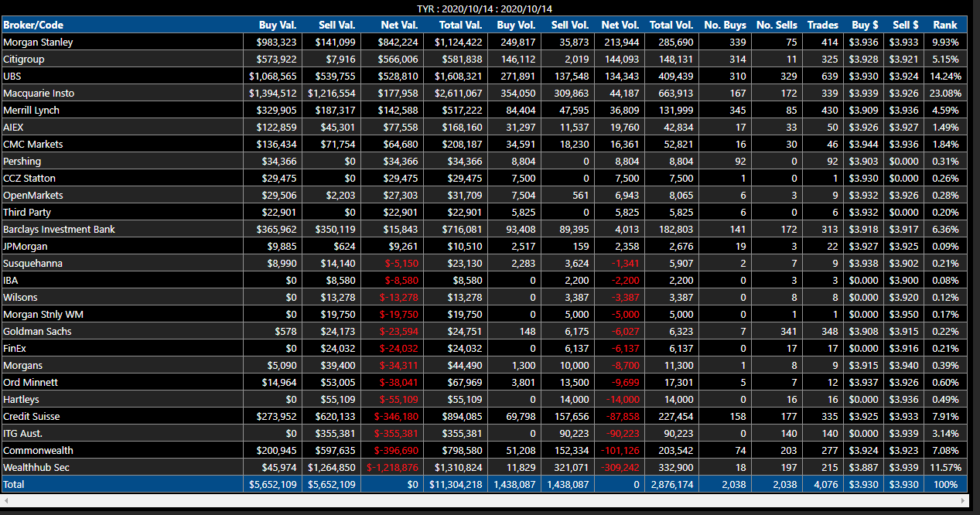This screenshot has height=515, width=980.
Task: Select the CCZ Statton broker name
Action: [x=29, y=178]
